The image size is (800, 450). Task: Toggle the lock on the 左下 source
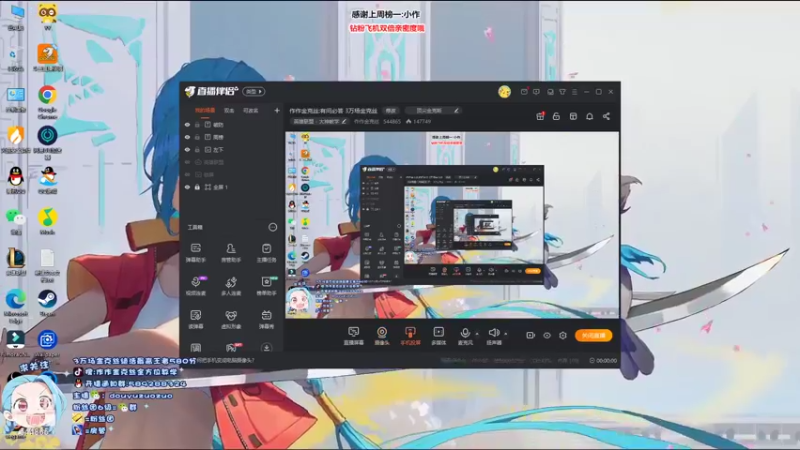(x=197, y=149)
